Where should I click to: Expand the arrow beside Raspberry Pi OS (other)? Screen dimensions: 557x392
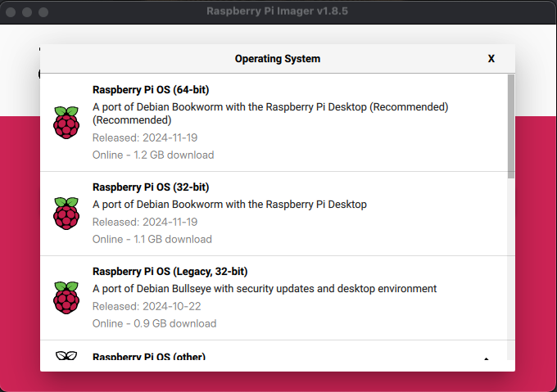pos(487,358)
